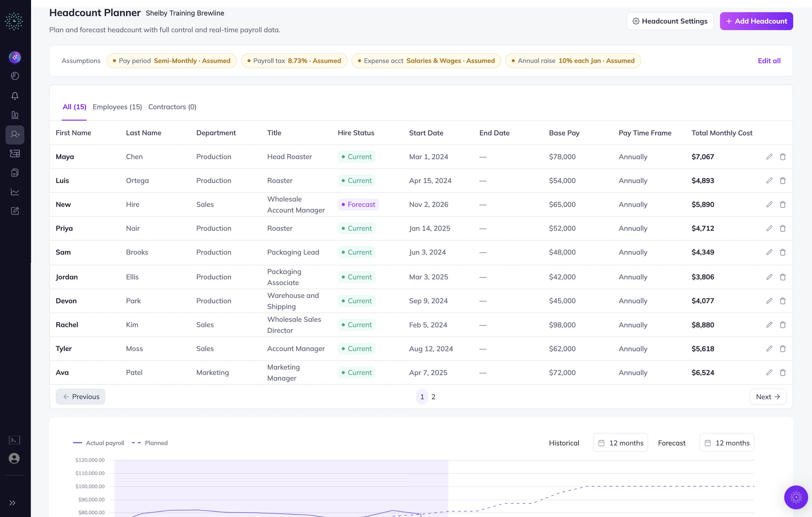This screenshot has width=812, height=517.
Task: Delete Ava Patel's row with trash icon
Action: point(783,373)
